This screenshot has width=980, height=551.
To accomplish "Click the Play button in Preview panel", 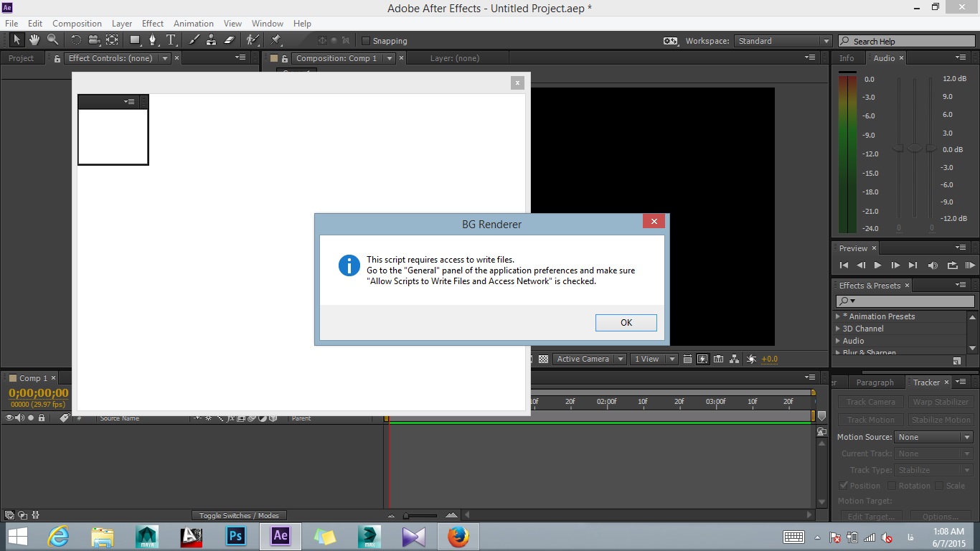I will pos(877,265).
